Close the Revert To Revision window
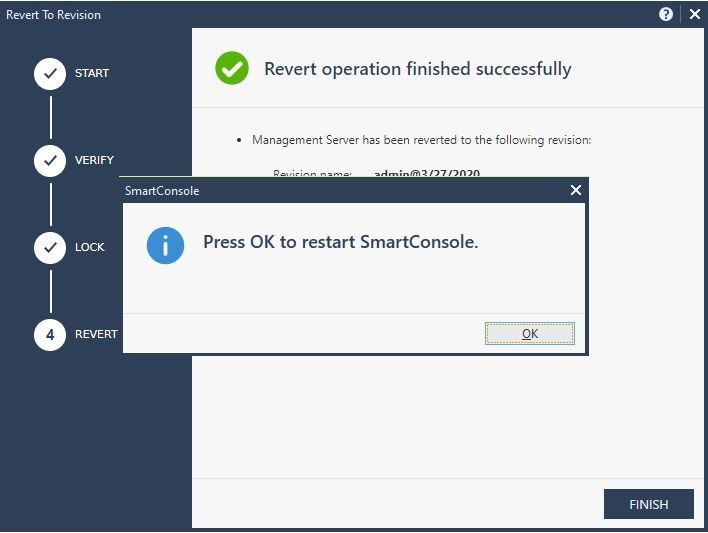Screen dimensions: 708x533 (x=695, y=14)
